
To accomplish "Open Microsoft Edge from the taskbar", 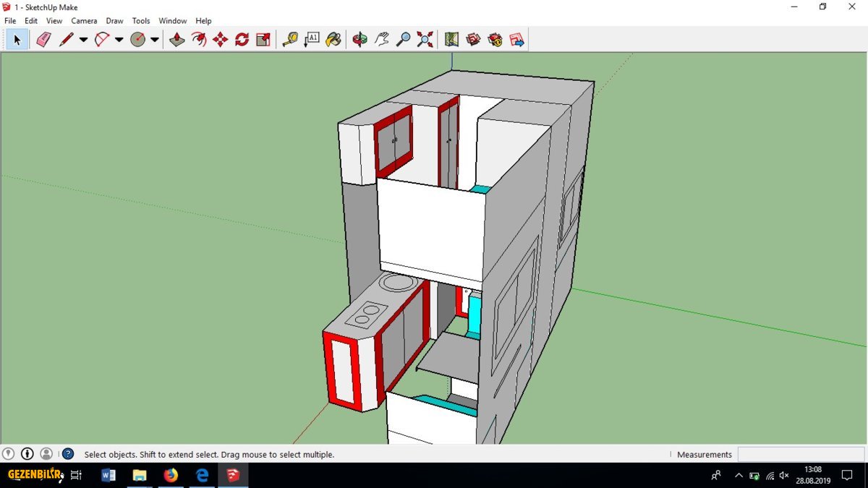I will 203,475.
